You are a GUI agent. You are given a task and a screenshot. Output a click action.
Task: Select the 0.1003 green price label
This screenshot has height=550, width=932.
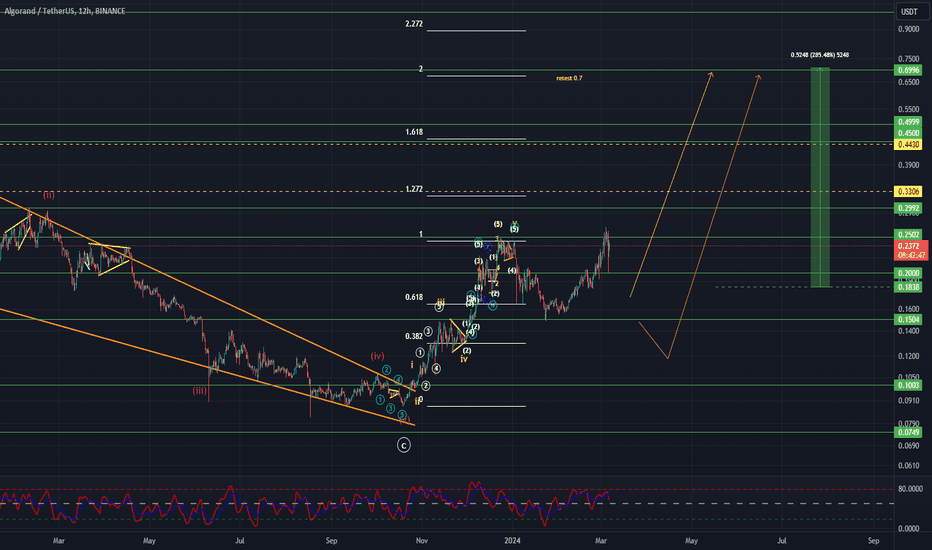[908, 385]
